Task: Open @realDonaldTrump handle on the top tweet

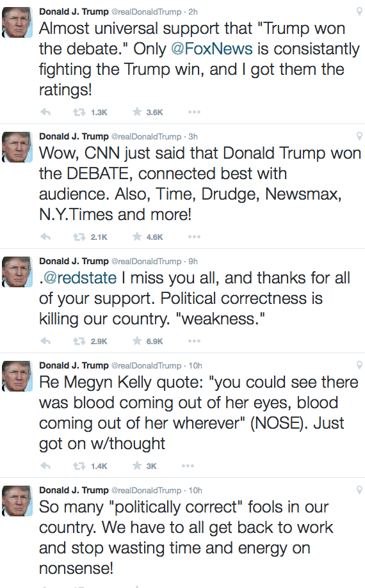Action: (x=146, y=12)
